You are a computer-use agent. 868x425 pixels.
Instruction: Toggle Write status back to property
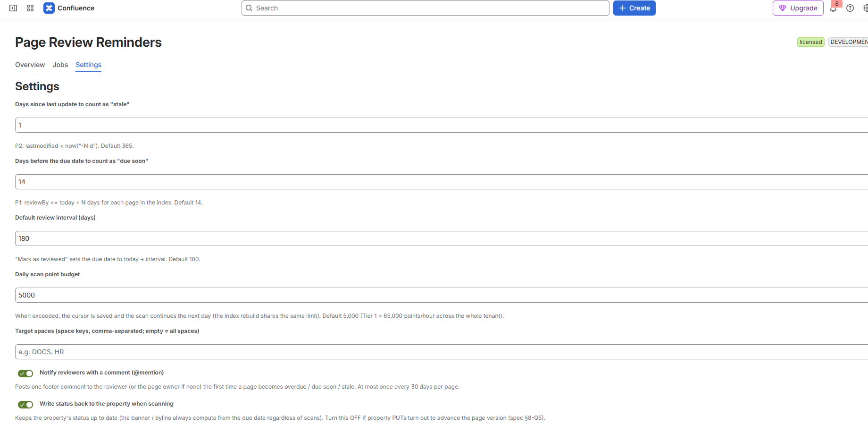(25, 405)
